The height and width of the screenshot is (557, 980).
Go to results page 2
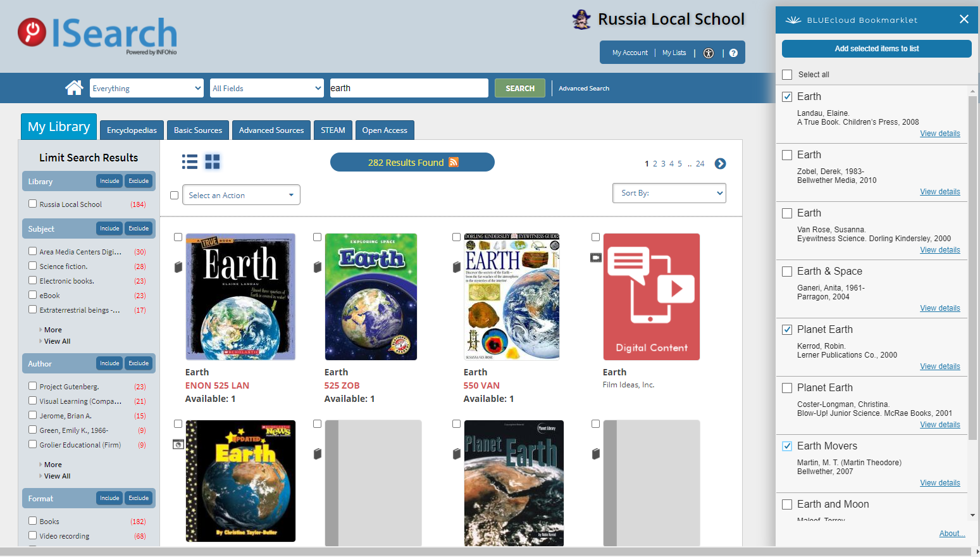[x=655, y=164]
